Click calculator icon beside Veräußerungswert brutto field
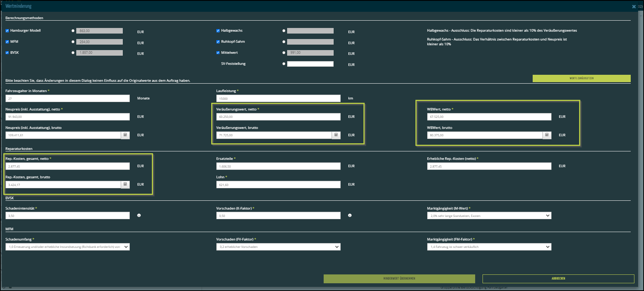Screen dimensions: 644x291 (x=336, y=135)
